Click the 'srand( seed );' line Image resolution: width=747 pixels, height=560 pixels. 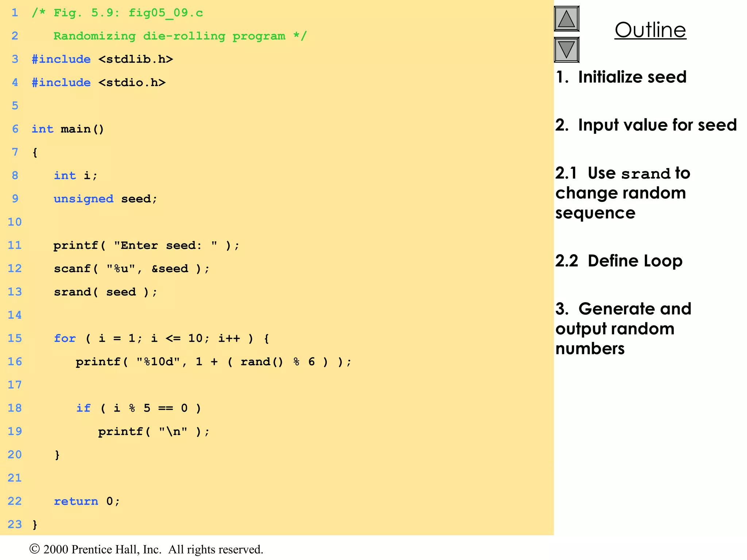[x=105, y=292]
